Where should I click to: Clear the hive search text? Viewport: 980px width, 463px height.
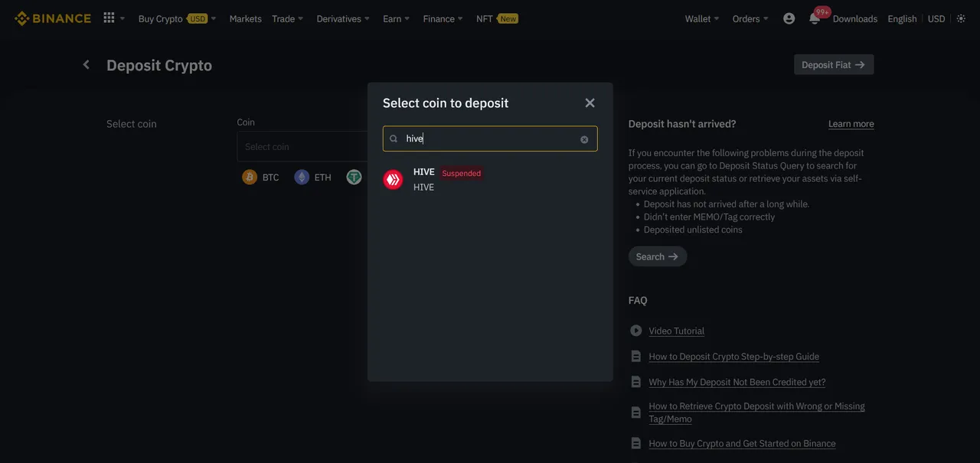(584, 139)
